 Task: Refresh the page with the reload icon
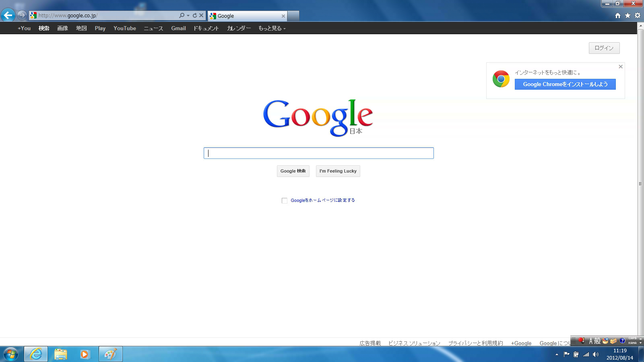pos(195,15)
